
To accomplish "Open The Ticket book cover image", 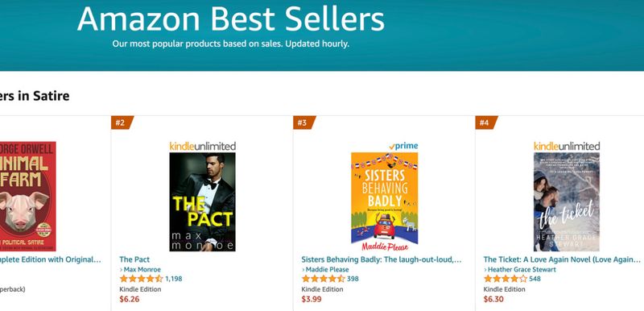I will [x=567, y=201].
